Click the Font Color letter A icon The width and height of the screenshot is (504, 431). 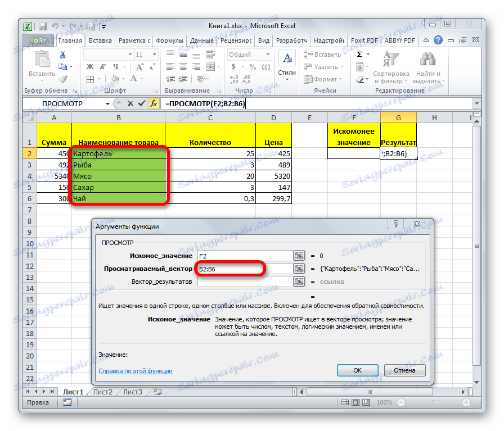coord(134,79)
